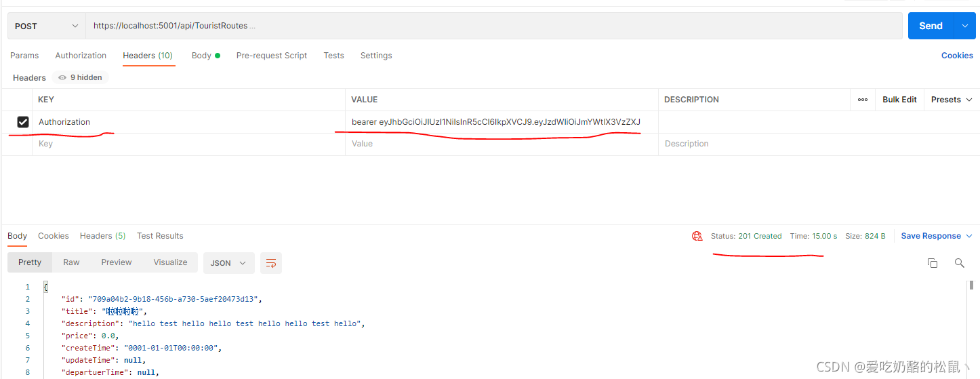Open the request Settings tab
The image size is (980, 379).
click(x=376, y=56)
